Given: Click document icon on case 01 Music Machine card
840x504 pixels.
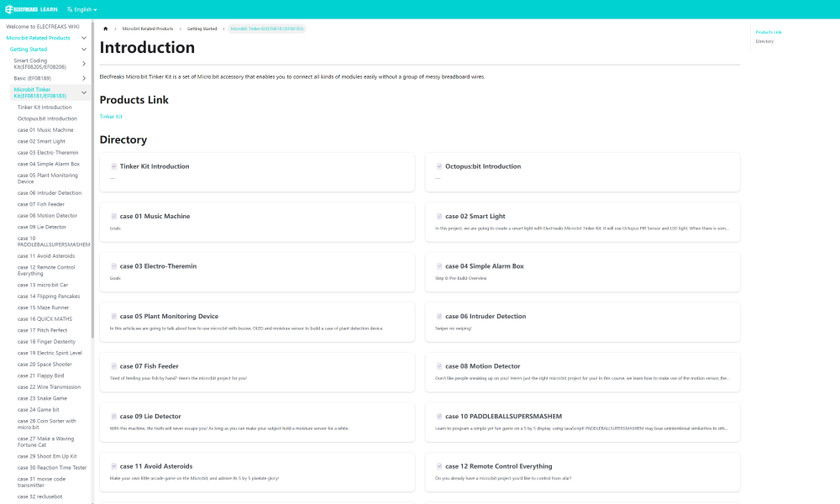Looking at the screenshot, I should click(113, 217).
